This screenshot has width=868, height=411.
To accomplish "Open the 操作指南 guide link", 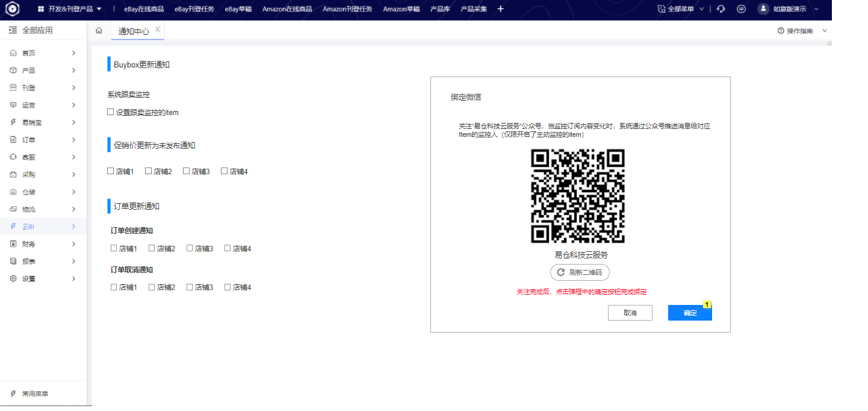I will point(800,31).
